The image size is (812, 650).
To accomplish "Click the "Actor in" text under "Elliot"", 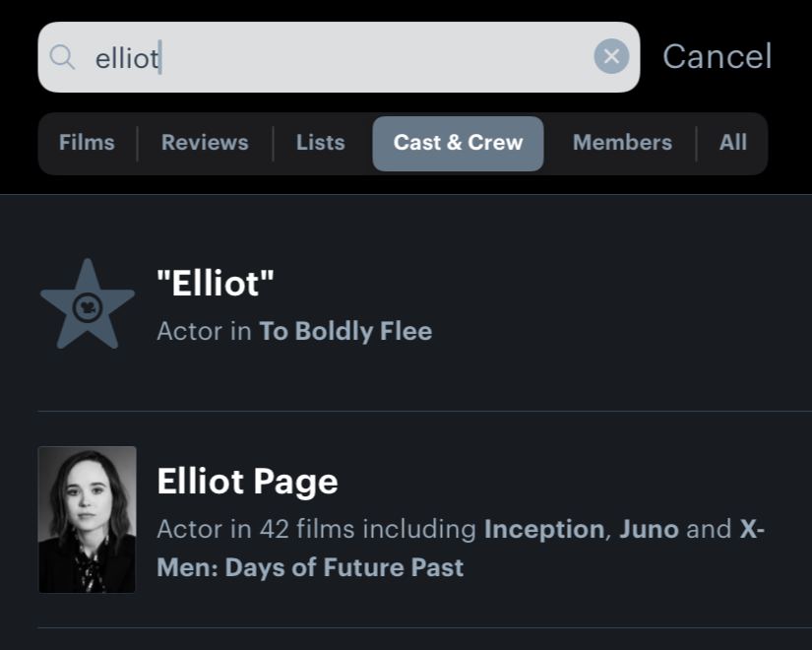I will [204, 331].
